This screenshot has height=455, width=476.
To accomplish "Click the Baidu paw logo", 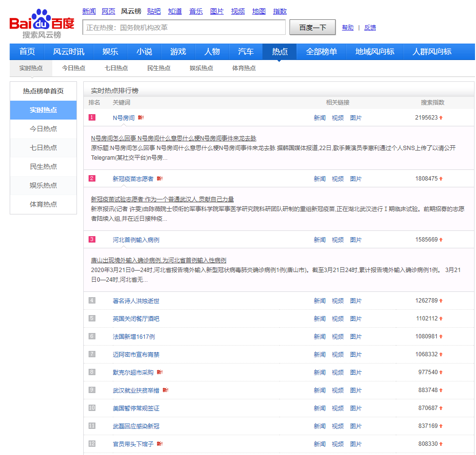I will tap(42, 24).
